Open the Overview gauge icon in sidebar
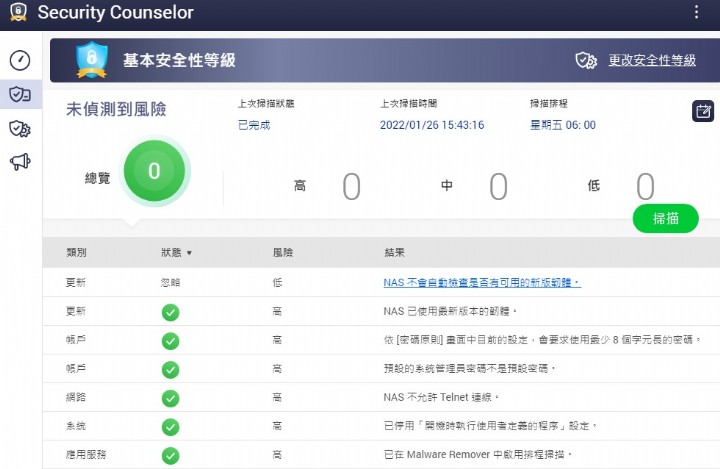This screenshot has width=720, height=469. click(20, 60)
